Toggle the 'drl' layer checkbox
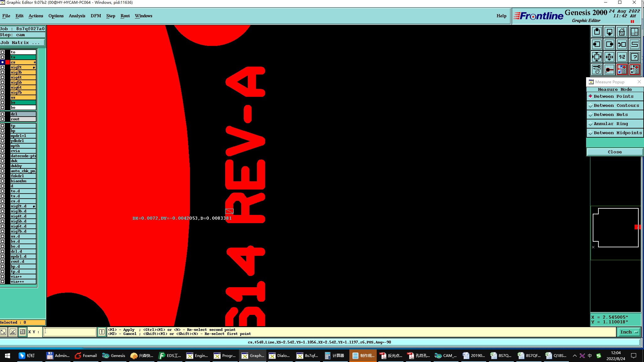The width and height of the screenshot is (644, 362). [3, 114]
